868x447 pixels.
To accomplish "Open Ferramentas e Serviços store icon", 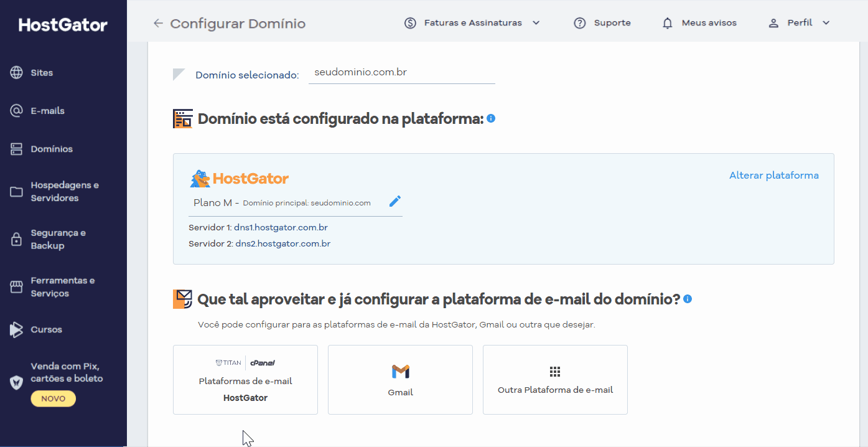I will point(17,287).
